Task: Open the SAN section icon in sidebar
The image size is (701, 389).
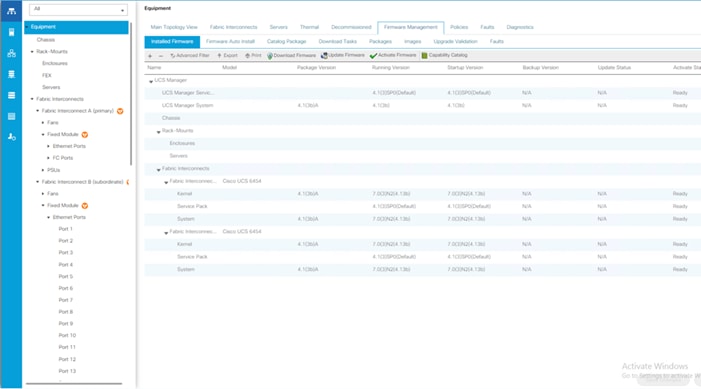Action: 11,74
